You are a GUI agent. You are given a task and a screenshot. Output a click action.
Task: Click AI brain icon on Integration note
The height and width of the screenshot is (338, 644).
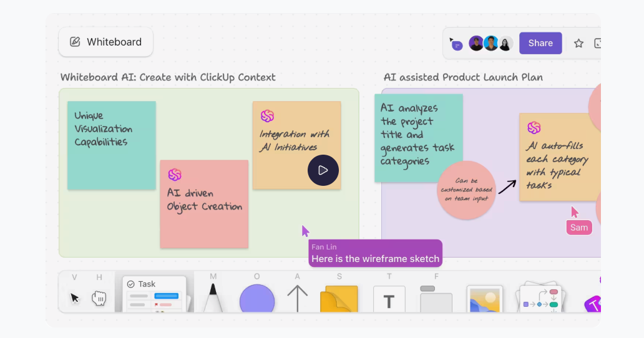(x=267, y=116)
